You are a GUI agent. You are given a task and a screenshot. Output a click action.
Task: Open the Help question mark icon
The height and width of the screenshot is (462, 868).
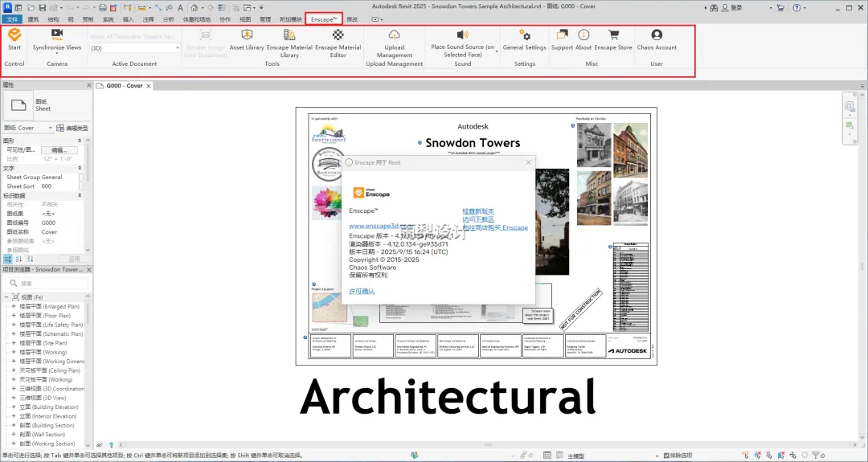click(x=796, y=8)
